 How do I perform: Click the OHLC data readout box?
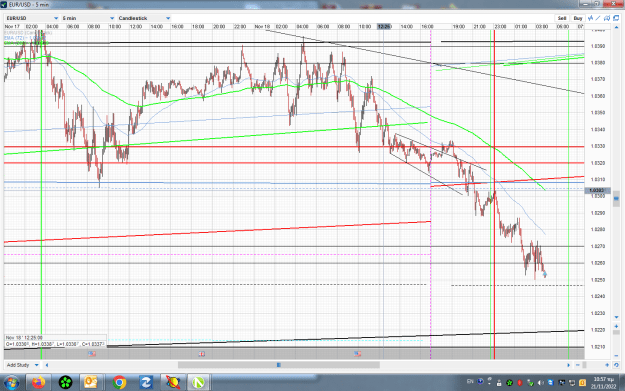pos(55,341)
